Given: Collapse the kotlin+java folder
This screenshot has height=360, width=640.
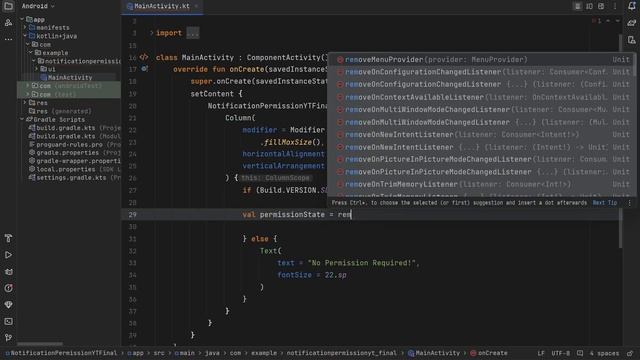Looking at the screenshot, I should pos(25,36).
